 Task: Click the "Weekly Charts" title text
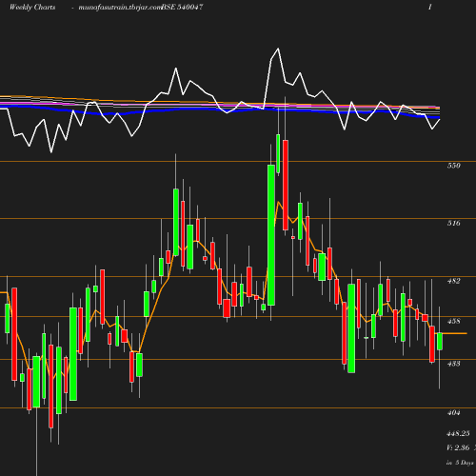[x=32, y=7]
